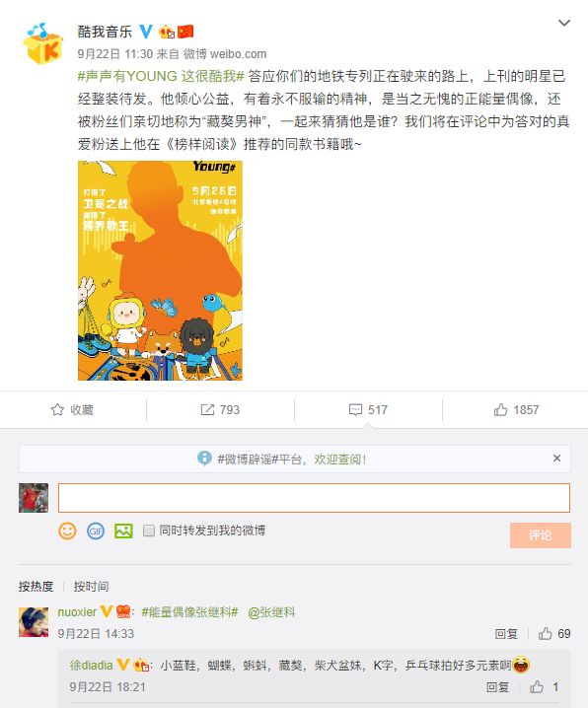Sort comments by 按时间
588x708 pixels.
pyautogui.click(x=91, y=587)
